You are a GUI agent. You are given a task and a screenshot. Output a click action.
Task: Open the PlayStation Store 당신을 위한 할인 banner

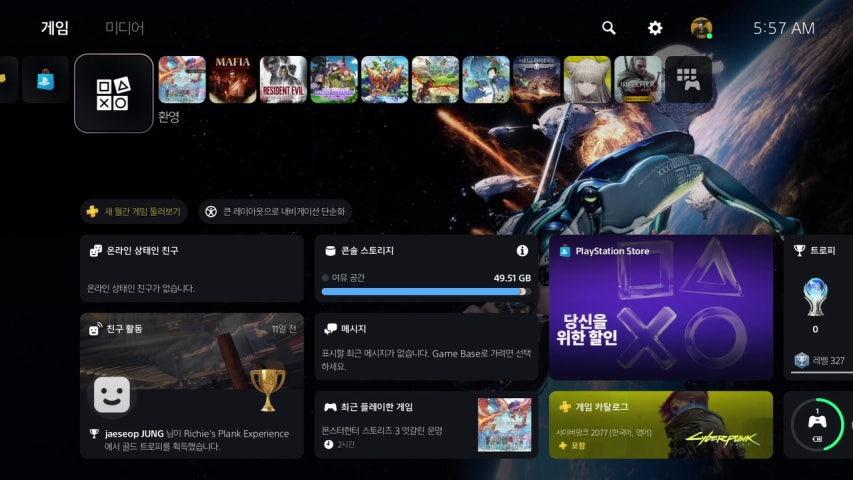pyautogui.click(x=660, y=307)
